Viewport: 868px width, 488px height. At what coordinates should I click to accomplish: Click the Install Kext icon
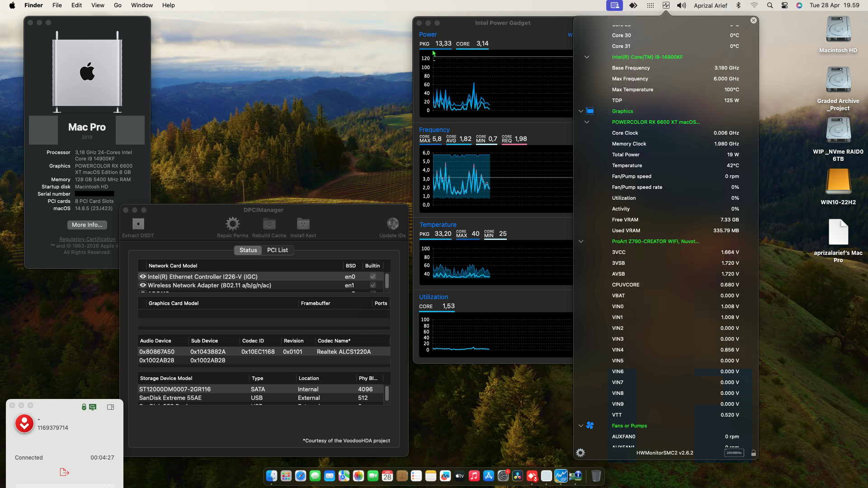pos(303,224)
